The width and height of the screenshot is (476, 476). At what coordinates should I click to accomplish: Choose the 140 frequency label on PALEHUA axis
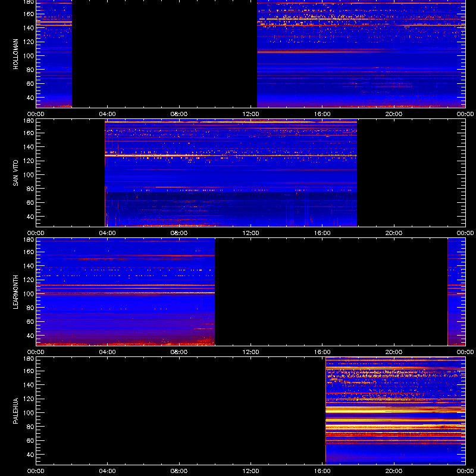[x=29, y=384]
